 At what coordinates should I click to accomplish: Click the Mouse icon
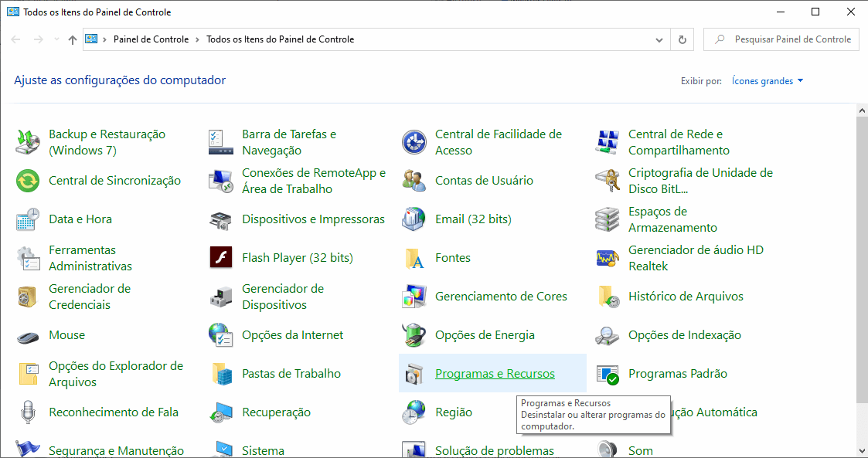pyautogui.click(x=28, y=336)
